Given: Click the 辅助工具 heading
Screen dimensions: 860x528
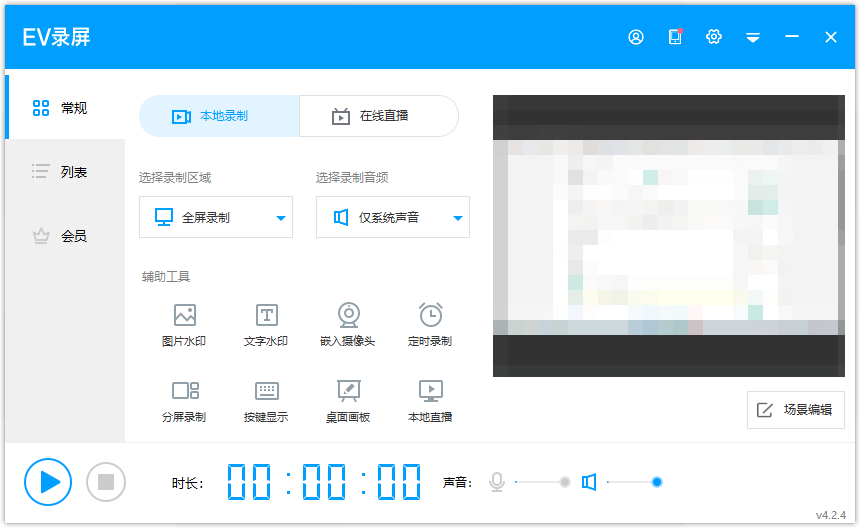Looking at the screenshot, I should [x=166, y=277].
